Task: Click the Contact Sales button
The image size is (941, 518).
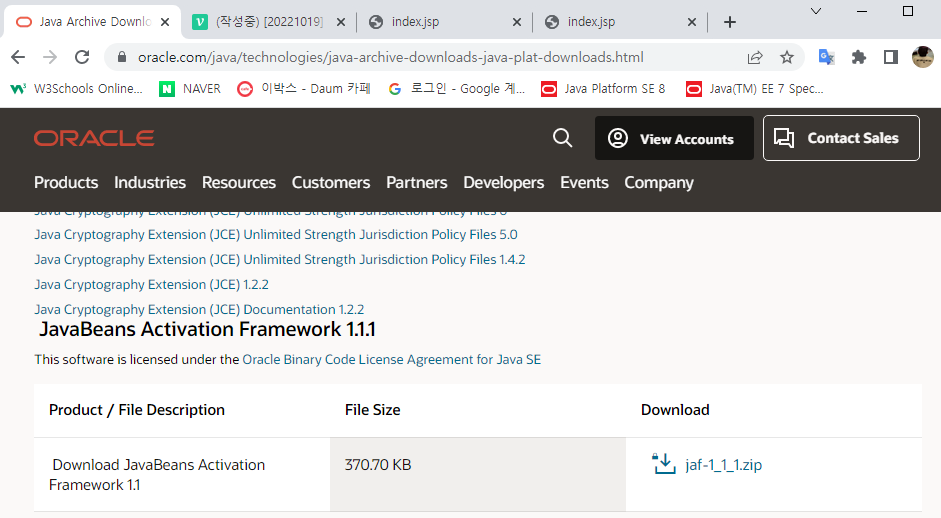Action: (841, 138)
